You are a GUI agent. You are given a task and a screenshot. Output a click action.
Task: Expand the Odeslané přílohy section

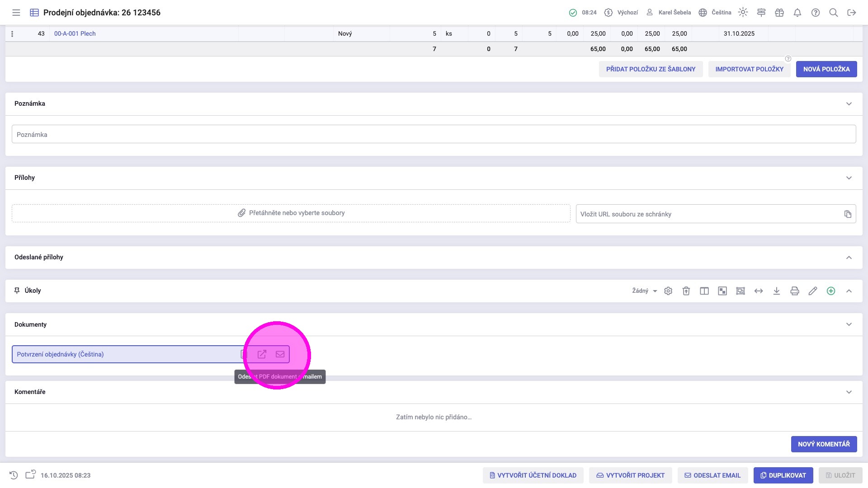[849, 258]
